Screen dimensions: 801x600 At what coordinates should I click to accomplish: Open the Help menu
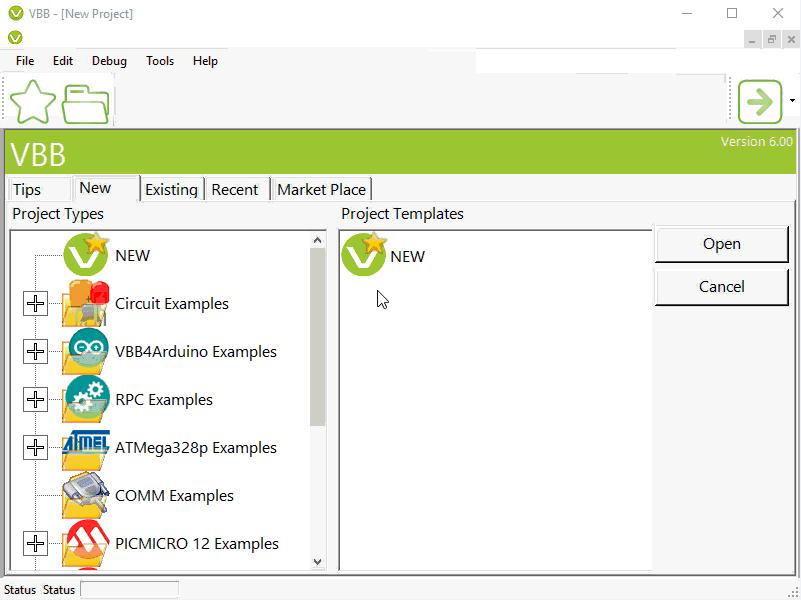point(205,61)
